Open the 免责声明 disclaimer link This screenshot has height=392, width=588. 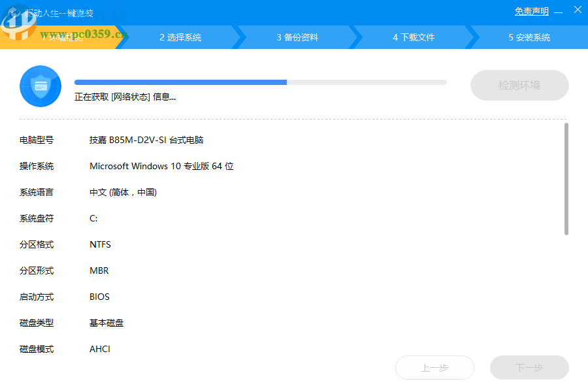point(531,11)
